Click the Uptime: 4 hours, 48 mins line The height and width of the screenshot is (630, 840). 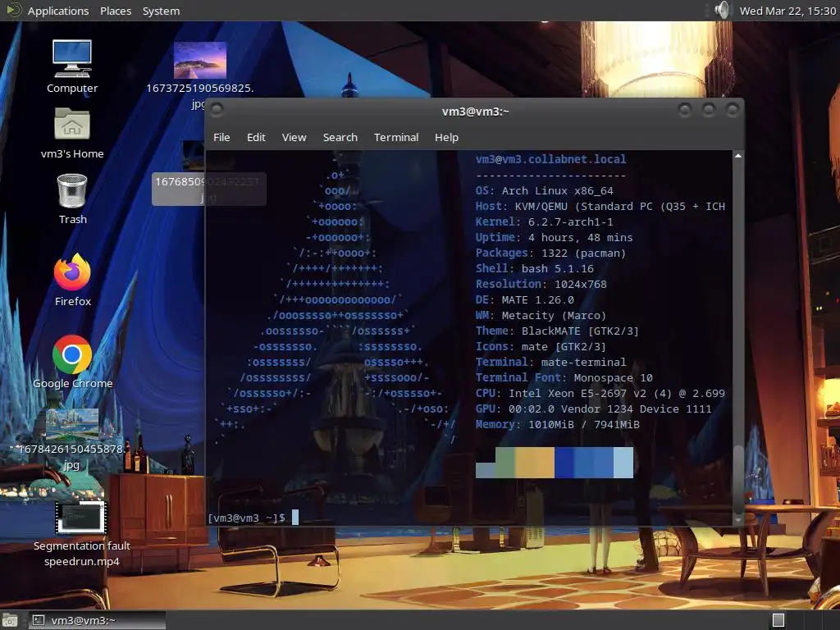(554, 237)
